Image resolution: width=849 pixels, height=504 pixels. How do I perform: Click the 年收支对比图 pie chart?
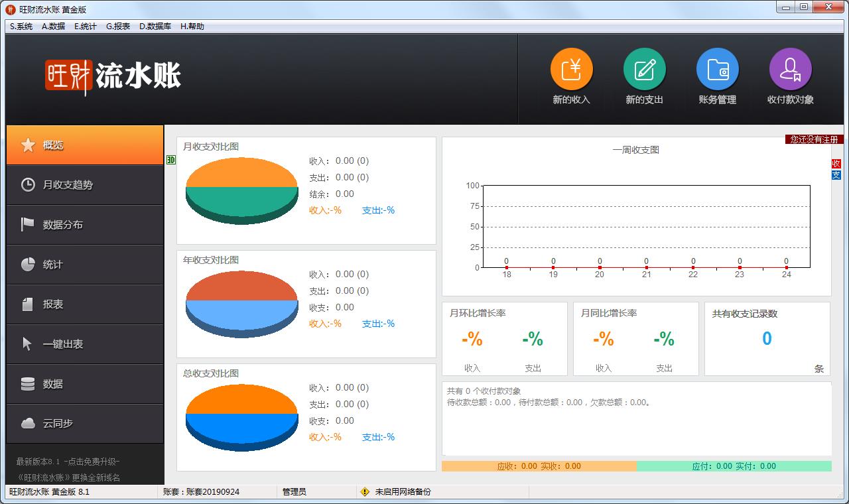pos(242,304)
